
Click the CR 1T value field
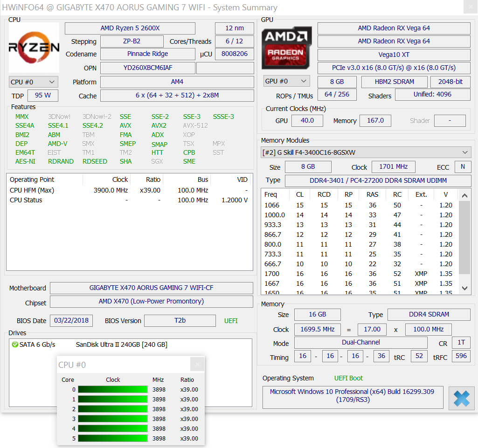coord(461,343)
